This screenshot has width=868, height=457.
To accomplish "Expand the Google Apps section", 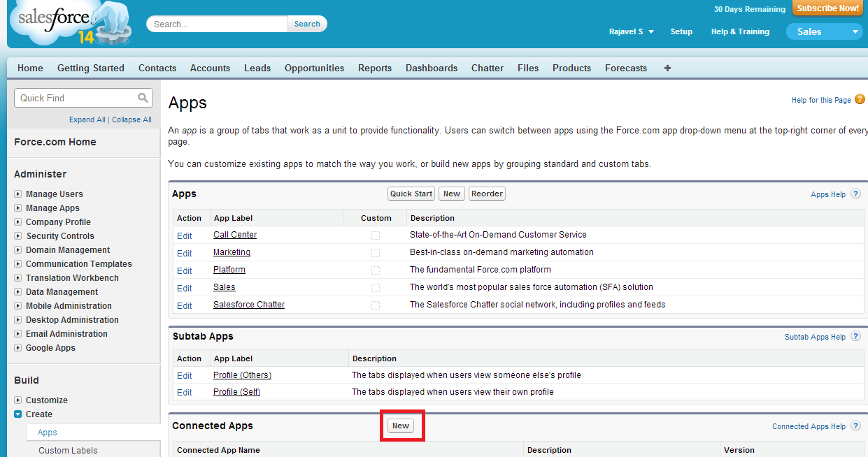I will click(x=18, y=348).
